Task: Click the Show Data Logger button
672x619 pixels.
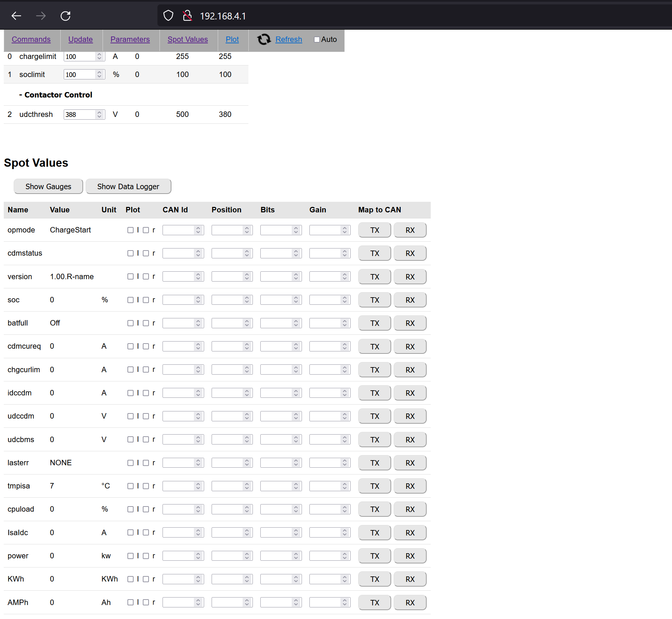Action: [128, 186]
